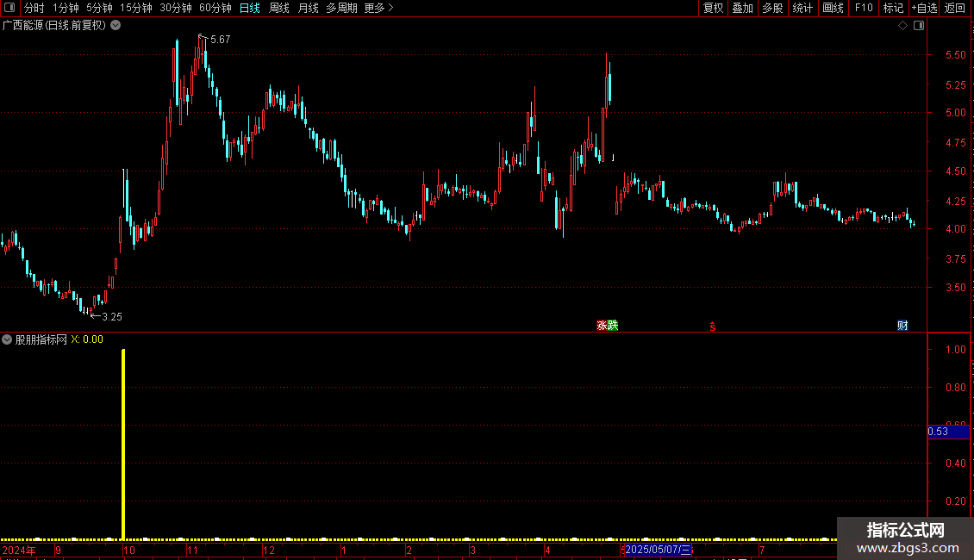Click the 统计 statistics button
974x560 pixels.
pos(802,8)
